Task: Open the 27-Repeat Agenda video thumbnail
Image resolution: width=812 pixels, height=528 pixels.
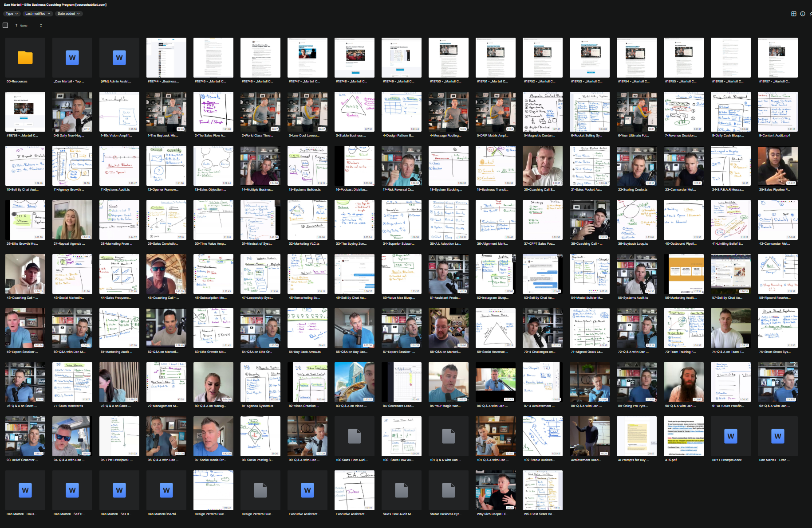Action: [x=72, y=220]
